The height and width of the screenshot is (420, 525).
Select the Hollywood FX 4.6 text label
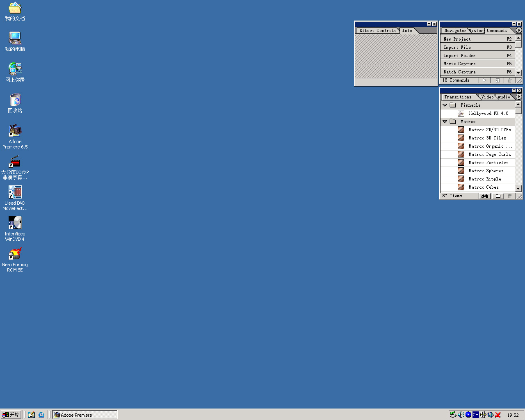[488, 113]
